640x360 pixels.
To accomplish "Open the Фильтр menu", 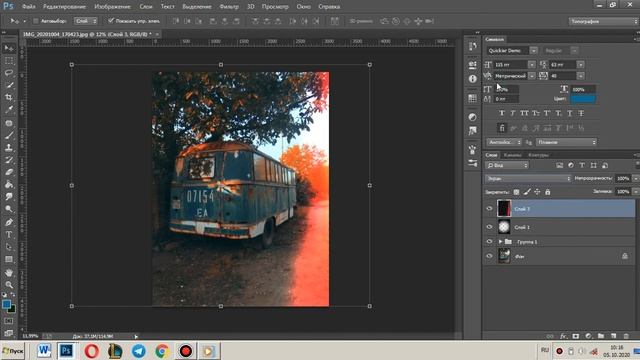I will pos(229,7).
